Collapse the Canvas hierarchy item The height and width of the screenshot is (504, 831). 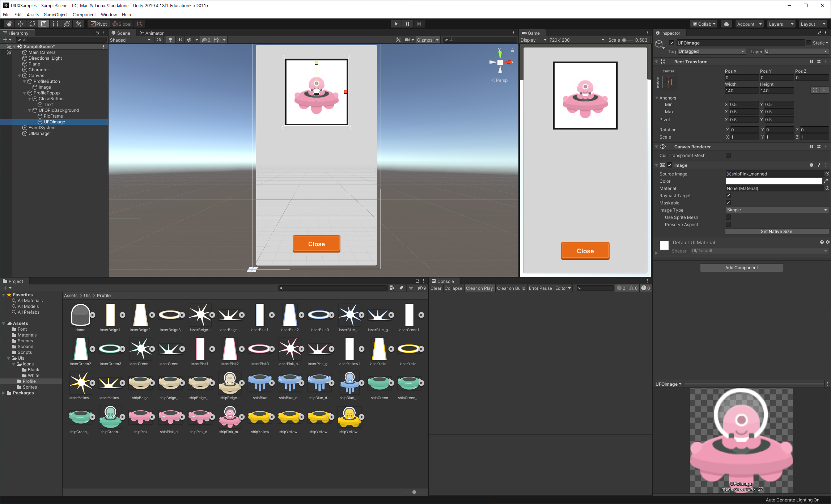(20, 76)
